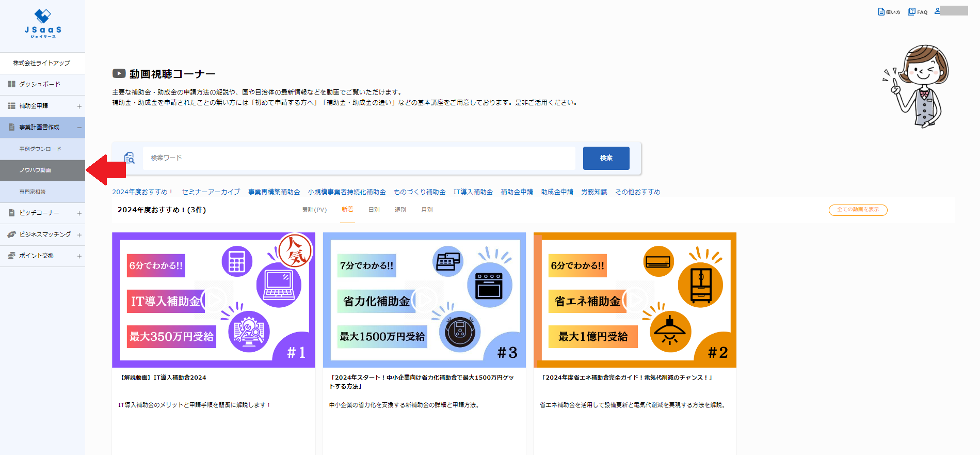Filter by その他おすすめ category
The image size is (980, 455).
tap(638, 192)
